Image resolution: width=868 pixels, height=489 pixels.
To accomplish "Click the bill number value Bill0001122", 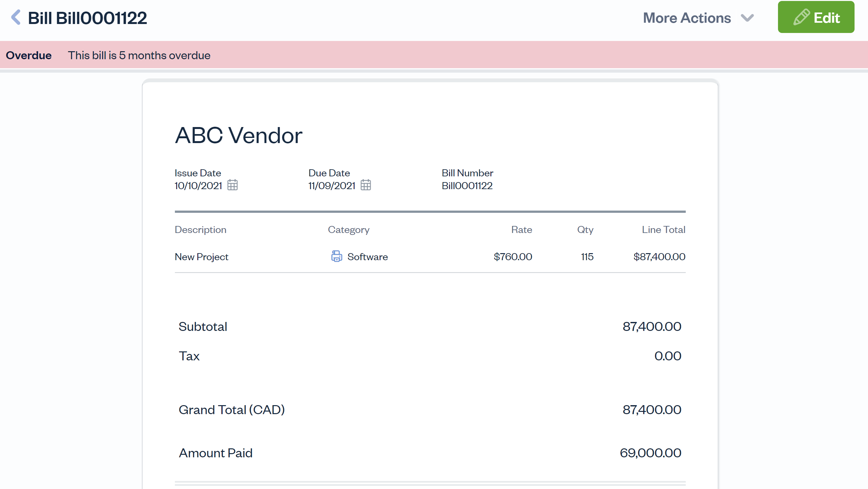I will (x=467, y=186).
